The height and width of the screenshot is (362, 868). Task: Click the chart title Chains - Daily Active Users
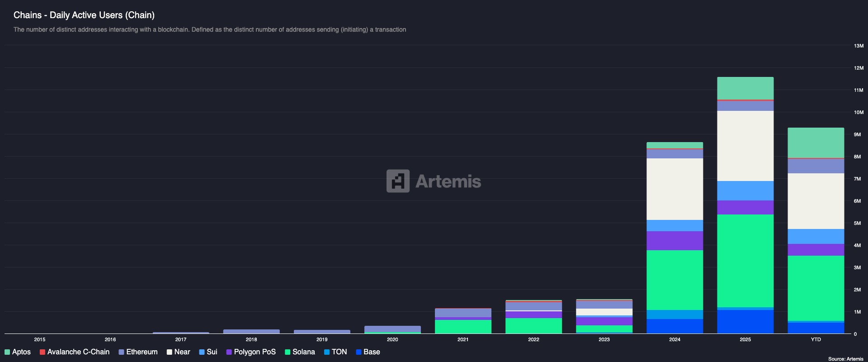point(84,15)
